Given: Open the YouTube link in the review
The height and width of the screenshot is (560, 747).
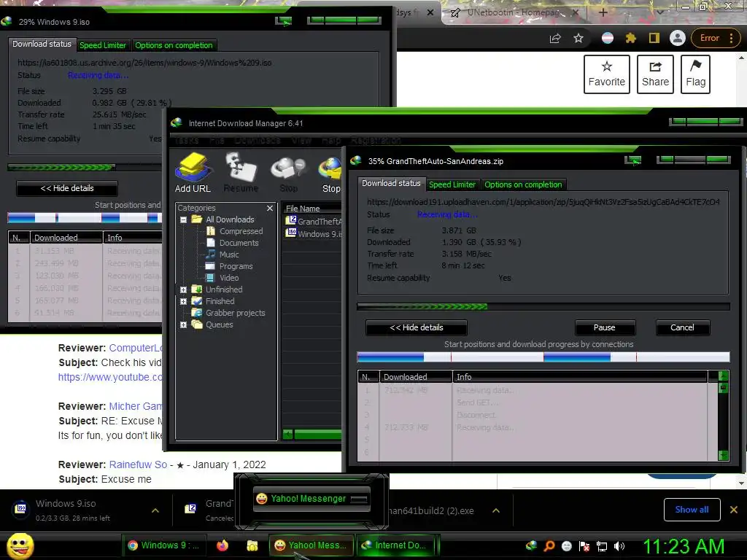Looking at the screenshot, I should click(x=111, y=377).
